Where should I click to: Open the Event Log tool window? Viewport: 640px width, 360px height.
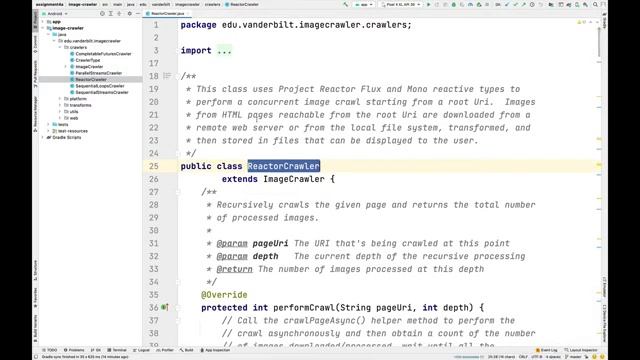(546, 350)
